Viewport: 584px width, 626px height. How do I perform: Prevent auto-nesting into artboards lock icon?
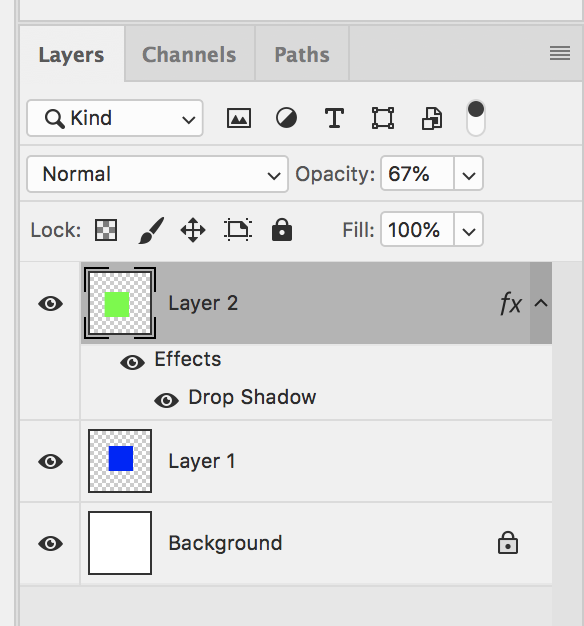point(238,230)
